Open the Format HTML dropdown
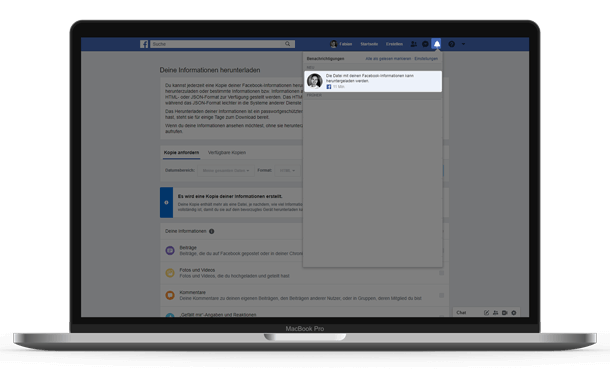 click(287, 170)
